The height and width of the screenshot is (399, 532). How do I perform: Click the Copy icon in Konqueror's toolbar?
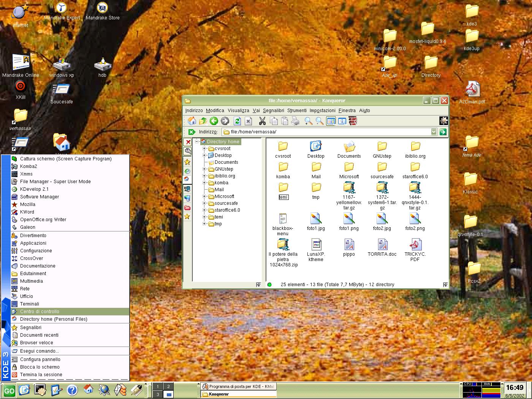coord(273,121)
